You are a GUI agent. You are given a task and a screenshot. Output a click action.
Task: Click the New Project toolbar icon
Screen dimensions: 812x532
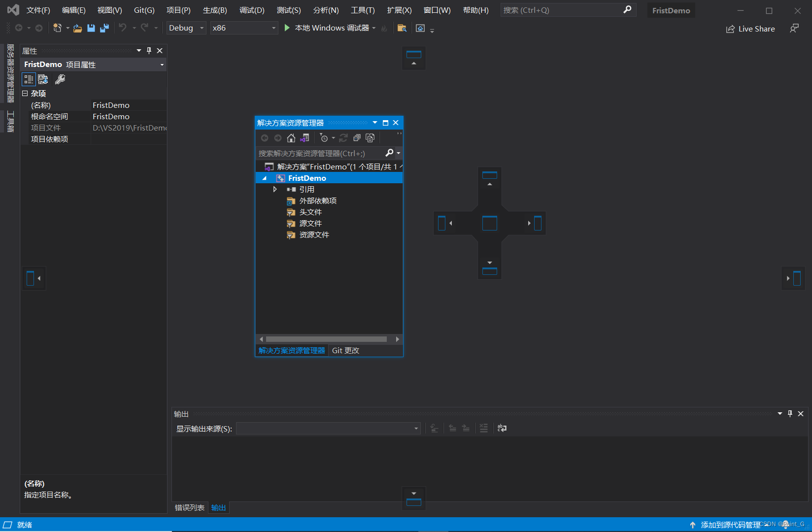point(57,28)
